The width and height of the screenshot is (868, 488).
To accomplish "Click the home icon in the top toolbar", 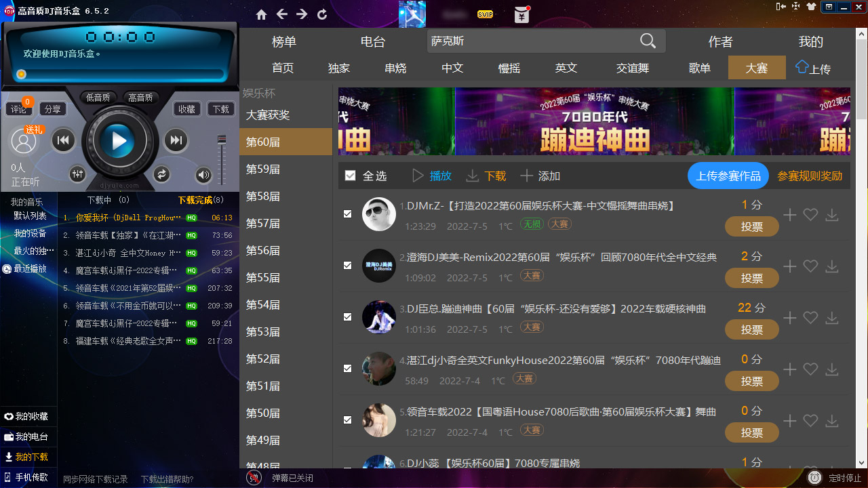I will pyautogui.click(x=261, y=14).
